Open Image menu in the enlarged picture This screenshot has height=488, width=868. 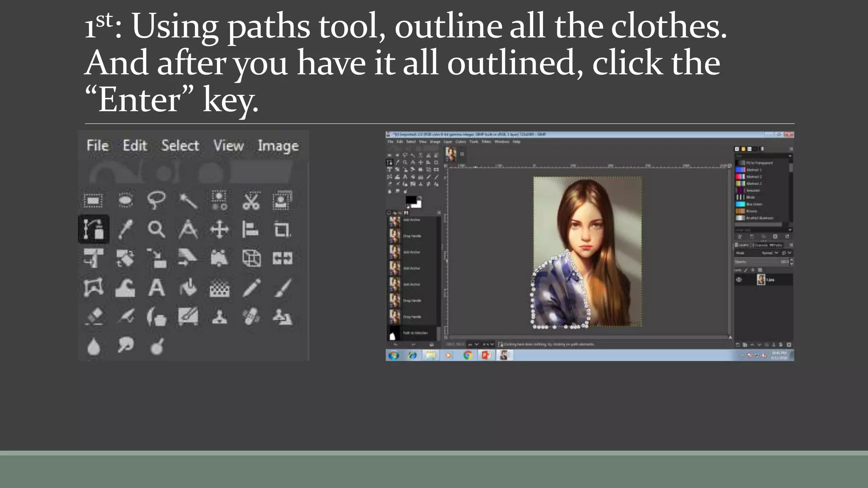coord(278,146)
